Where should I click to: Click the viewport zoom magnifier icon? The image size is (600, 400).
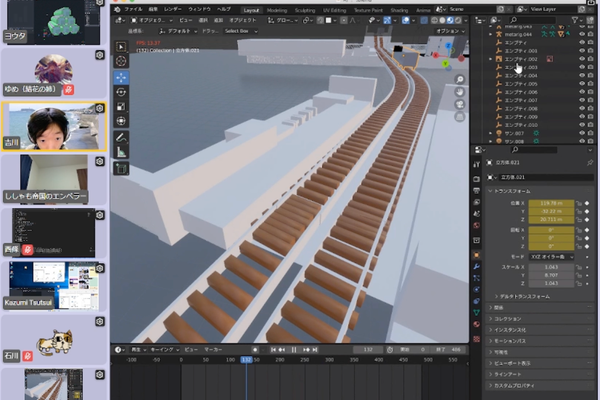tap(460, 79)
